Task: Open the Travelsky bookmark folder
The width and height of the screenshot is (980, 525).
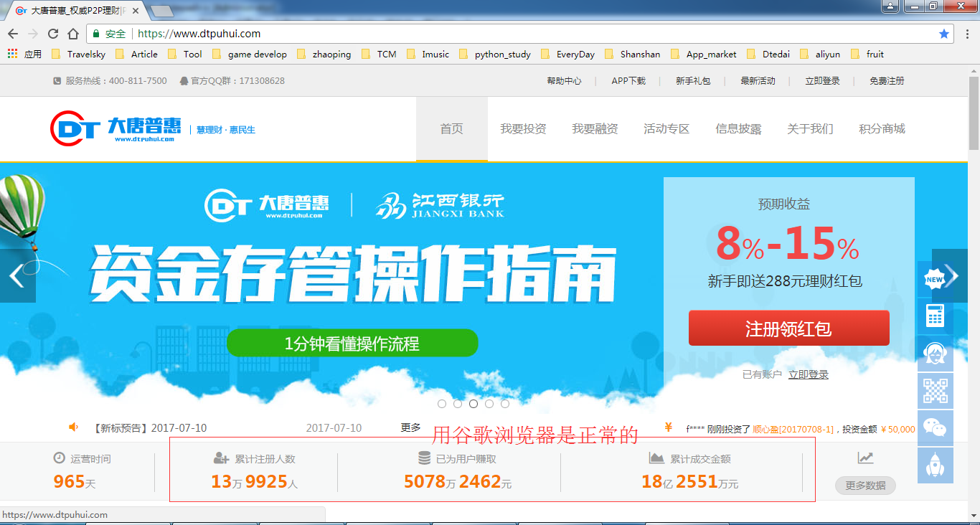Action: pos(79,54)
